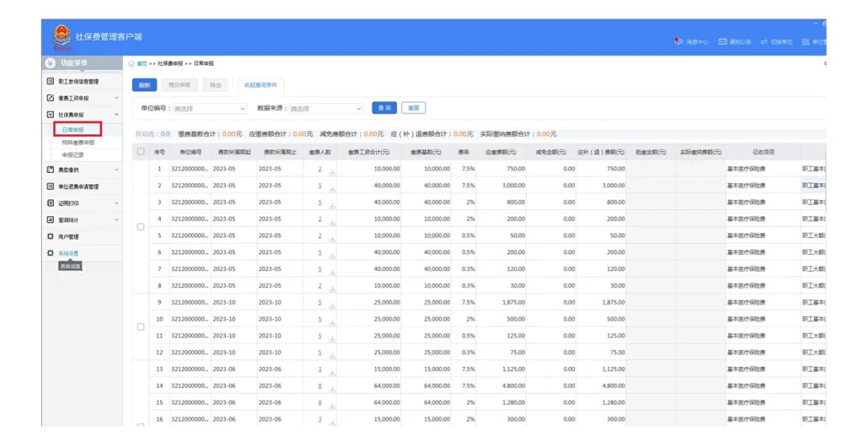
Task: Click the download icon in row 2
Action: coord(332,189)
